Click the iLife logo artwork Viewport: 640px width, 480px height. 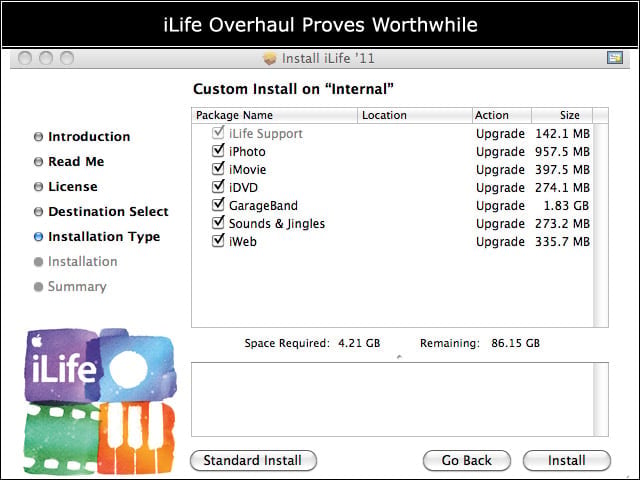click(x=100, y=402)
